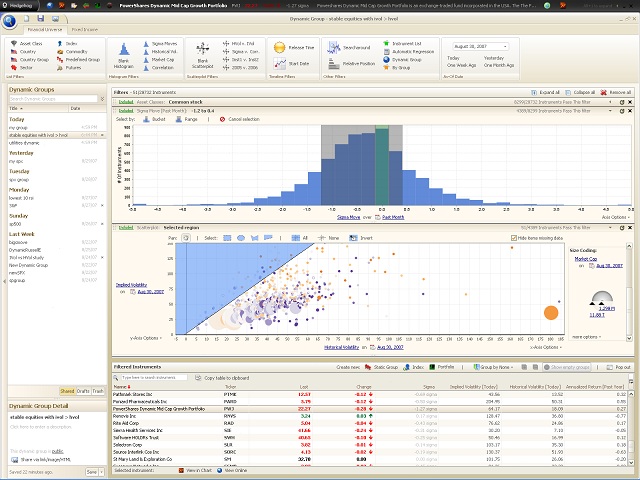Viewport: 640px width, 480px height.
Task: Add an Index list filter
Action: pos(67,43)
